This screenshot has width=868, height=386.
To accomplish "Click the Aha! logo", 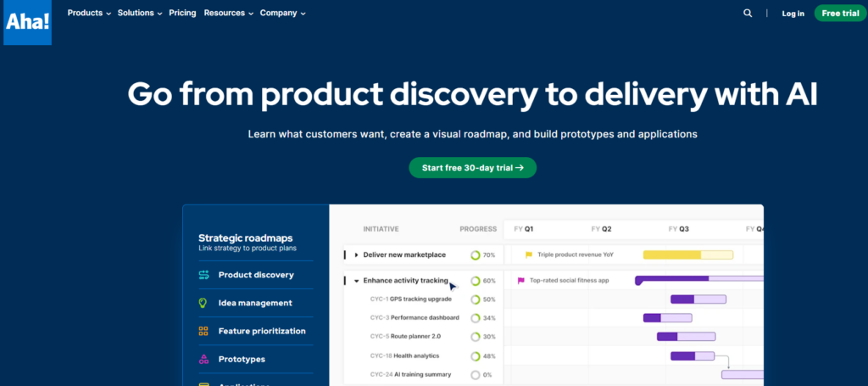I will 27,22.
